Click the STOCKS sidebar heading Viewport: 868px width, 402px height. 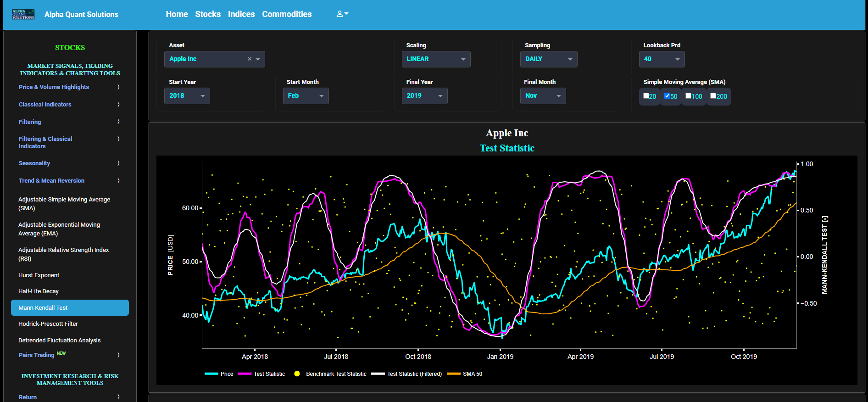70,48
